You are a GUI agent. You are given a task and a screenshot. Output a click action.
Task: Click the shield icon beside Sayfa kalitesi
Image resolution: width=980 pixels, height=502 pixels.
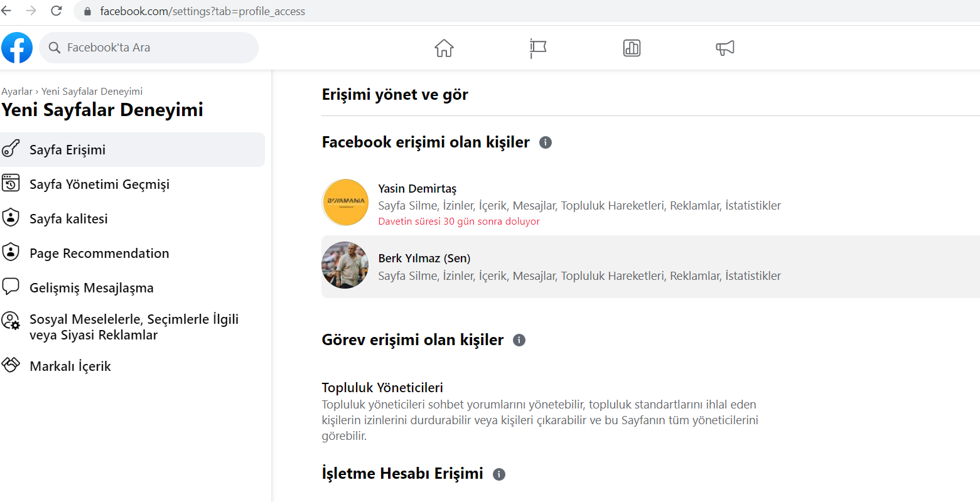point(11,218)
